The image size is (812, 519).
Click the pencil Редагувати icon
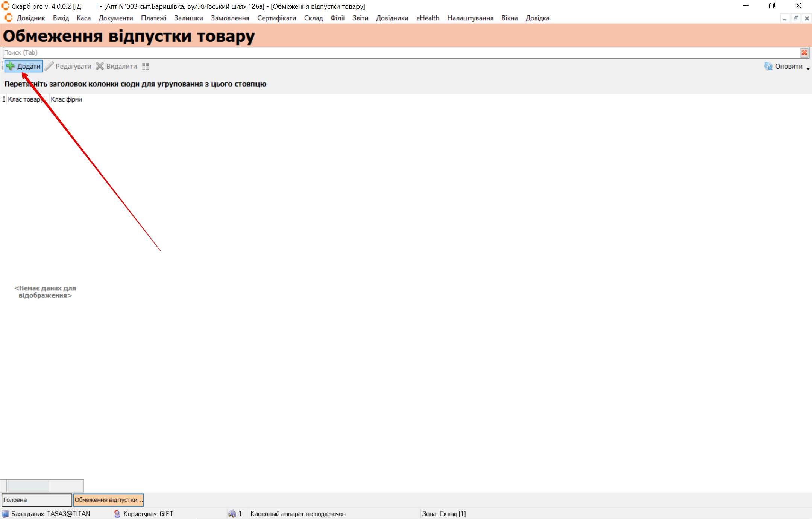tap(49, 66)
